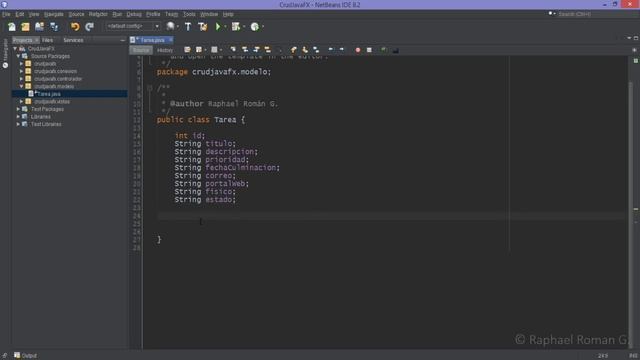Screen dimensions: 640x360
Task: Open the Window menu
Action: (209, 14)
